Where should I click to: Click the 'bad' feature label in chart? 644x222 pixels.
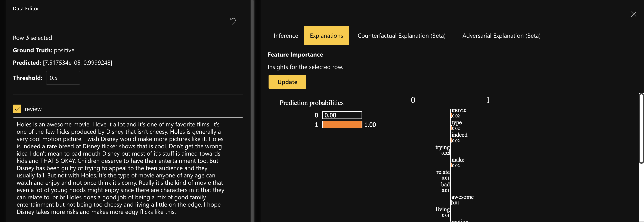[x=445, y=185]
